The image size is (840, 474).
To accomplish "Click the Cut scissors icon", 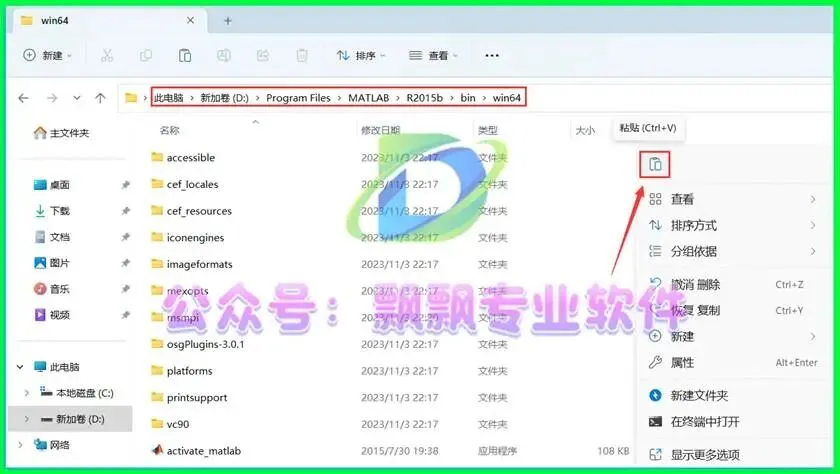I will point(107,55).
